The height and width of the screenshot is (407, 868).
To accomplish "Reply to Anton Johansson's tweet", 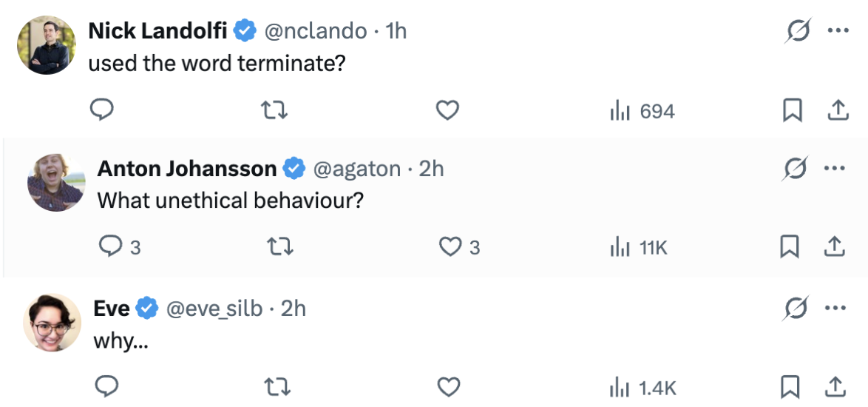I will click(x=110, y=246).
